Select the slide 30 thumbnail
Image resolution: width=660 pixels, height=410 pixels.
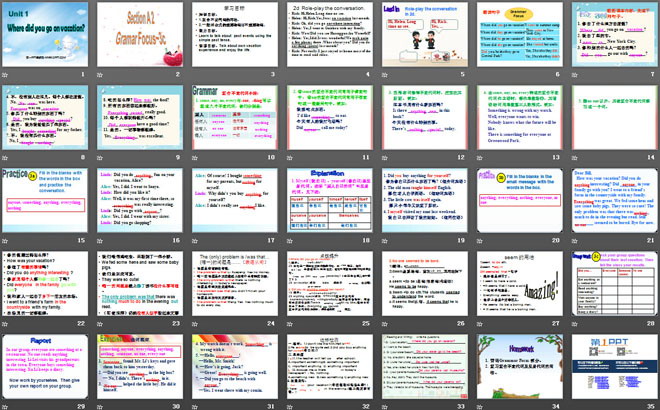[140, 366]
